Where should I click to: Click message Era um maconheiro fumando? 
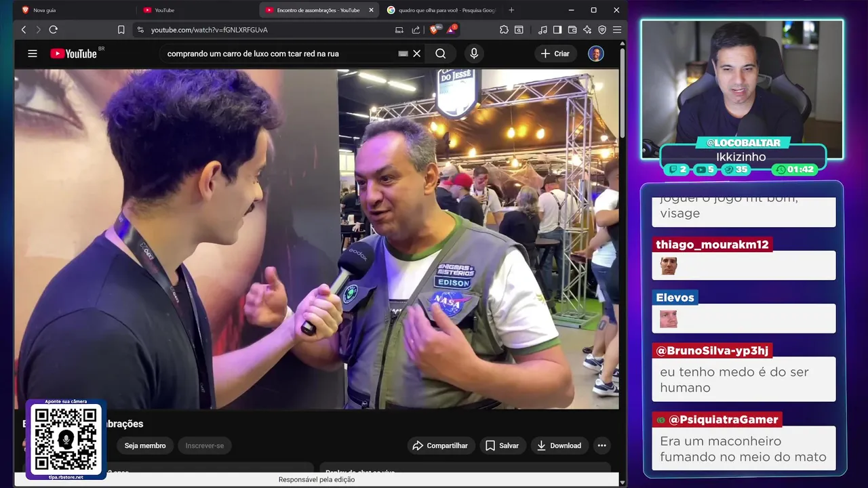743,449
